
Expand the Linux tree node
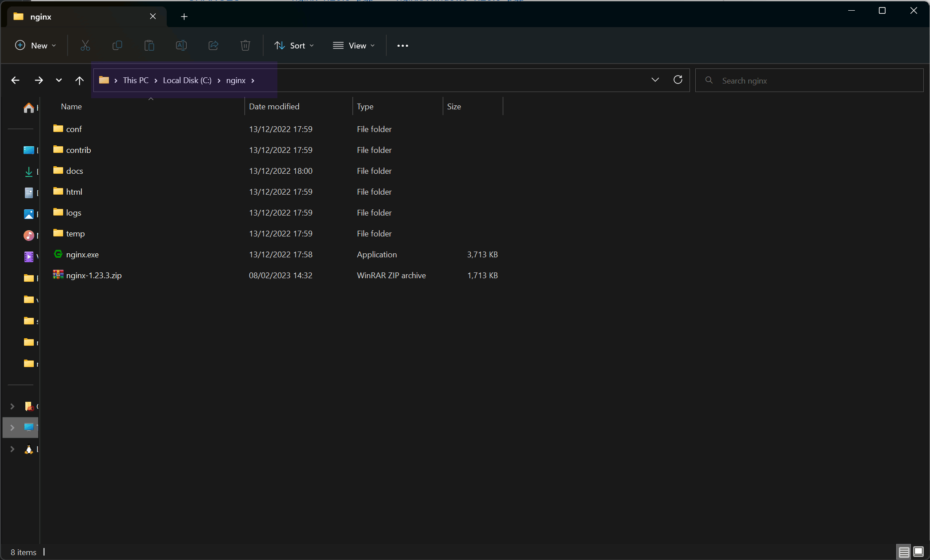12,449
